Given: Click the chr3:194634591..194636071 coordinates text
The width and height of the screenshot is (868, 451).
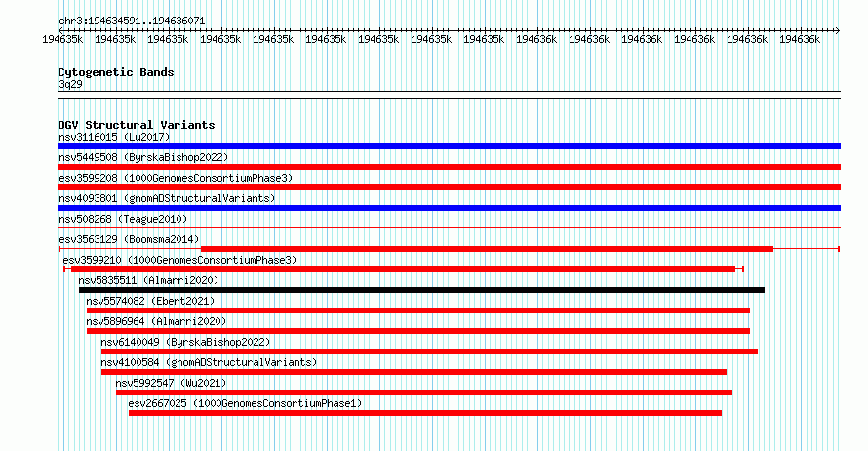Looking at the screenshot, I should (x=132, y=21).
